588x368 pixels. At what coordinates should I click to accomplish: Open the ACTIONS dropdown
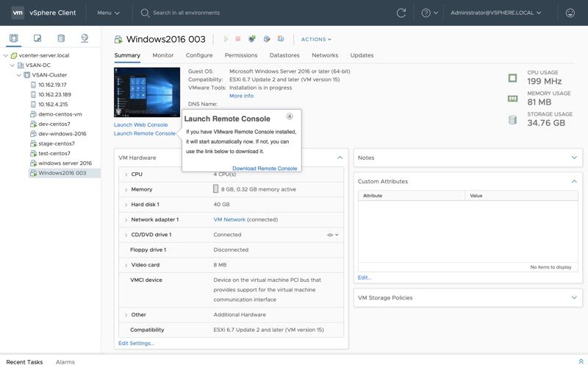316,39
